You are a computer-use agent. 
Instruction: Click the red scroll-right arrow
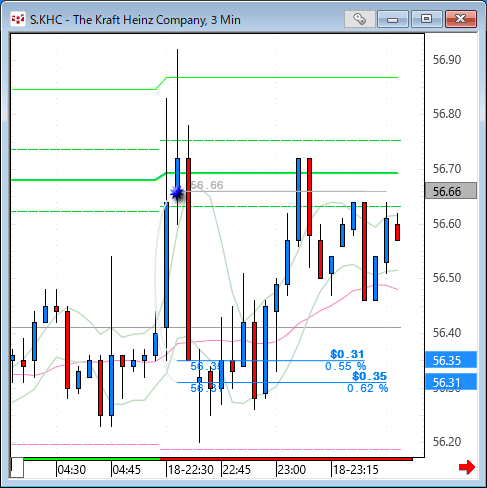[467, 467]
